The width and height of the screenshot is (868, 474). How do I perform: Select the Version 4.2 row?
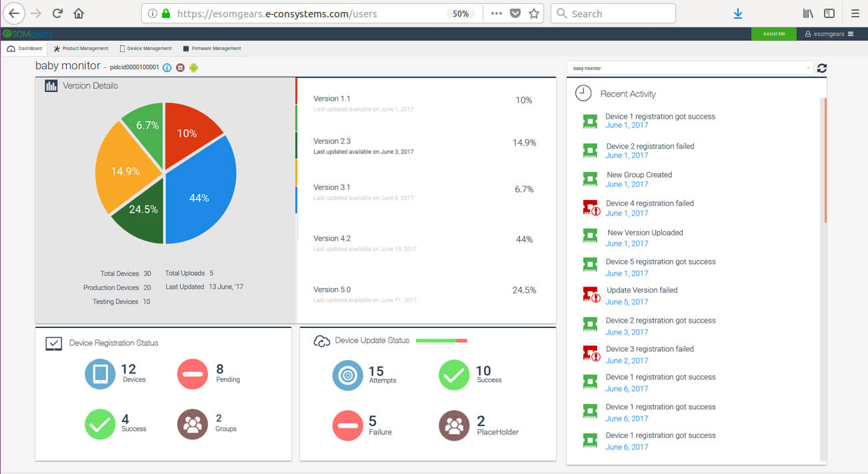pos(425,243)
